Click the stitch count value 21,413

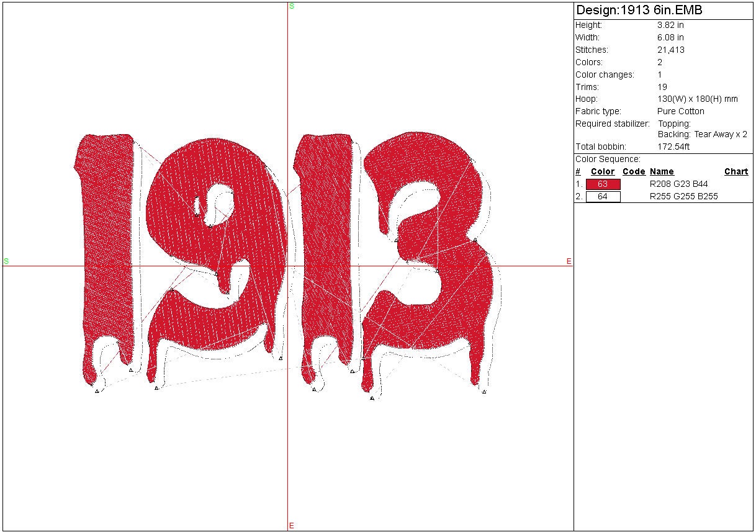pos(670,50)
